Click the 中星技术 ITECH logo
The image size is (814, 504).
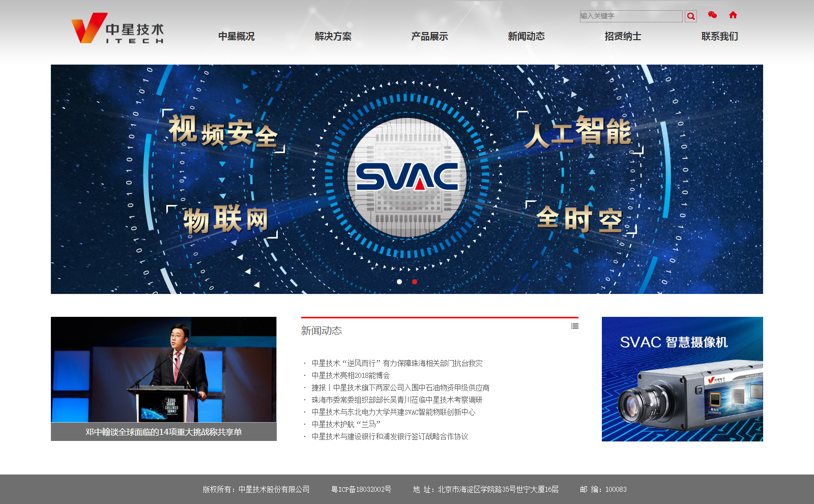click(118, 28)
